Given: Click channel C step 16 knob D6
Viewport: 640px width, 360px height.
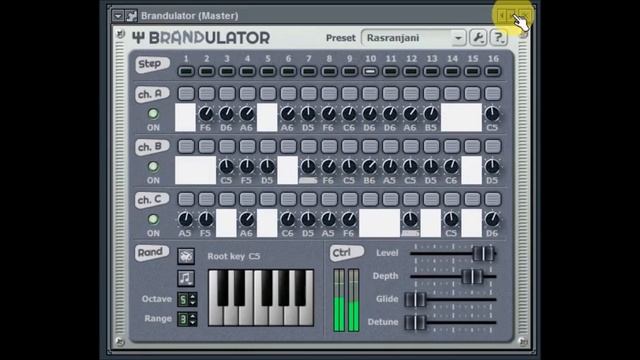Looking at the screenshot, I should pos(492,220).
